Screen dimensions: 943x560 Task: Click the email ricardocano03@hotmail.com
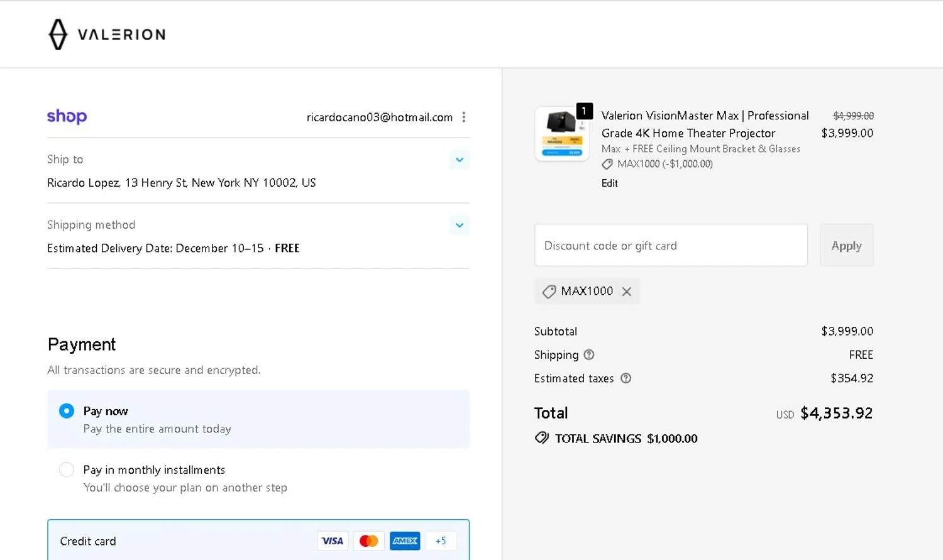tap(380, 117)
